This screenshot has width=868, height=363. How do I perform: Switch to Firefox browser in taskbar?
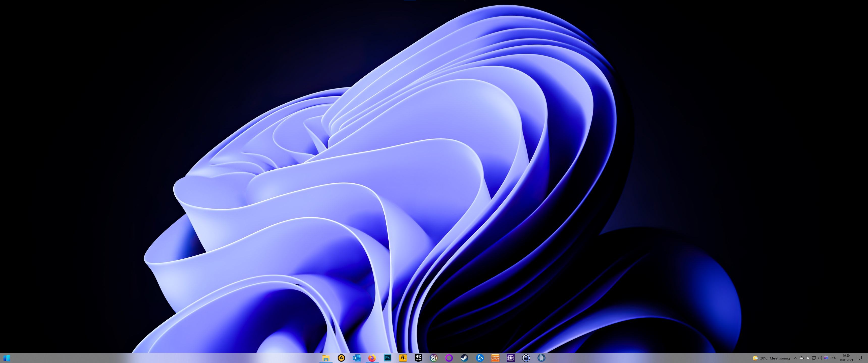click(372, 358)
